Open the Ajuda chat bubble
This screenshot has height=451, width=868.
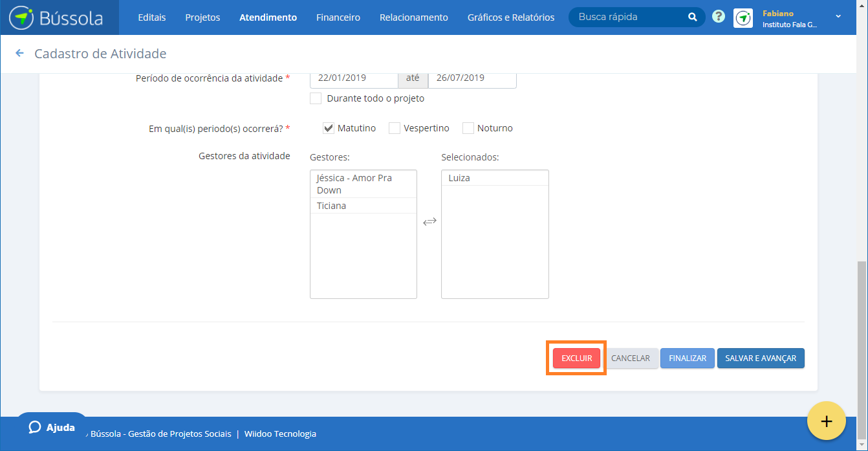pyautogui.click(x=52, y=427)
